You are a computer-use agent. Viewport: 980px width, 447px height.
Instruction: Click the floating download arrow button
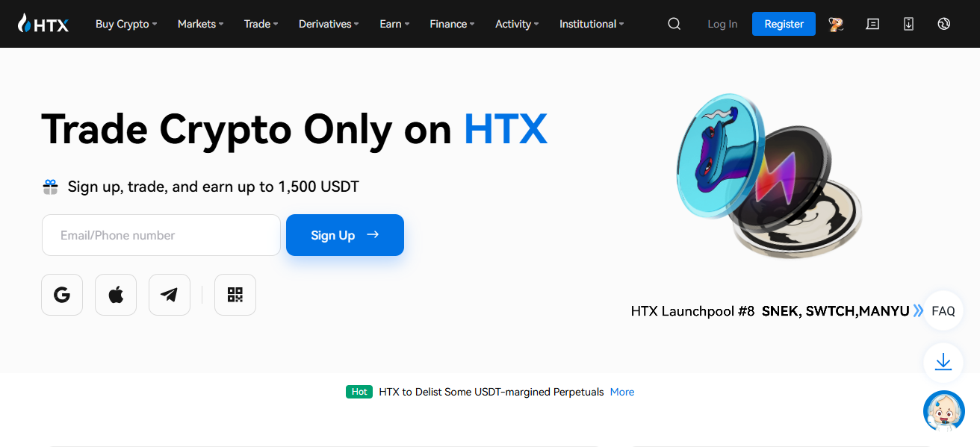(943, 363)
